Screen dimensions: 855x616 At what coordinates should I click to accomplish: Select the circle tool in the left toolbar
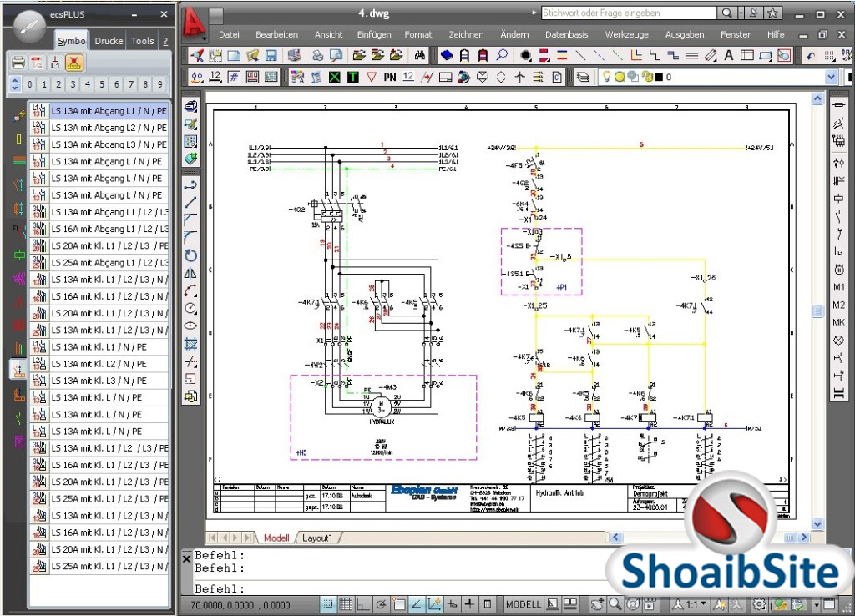pyautogui.click(x=190, y=309)
